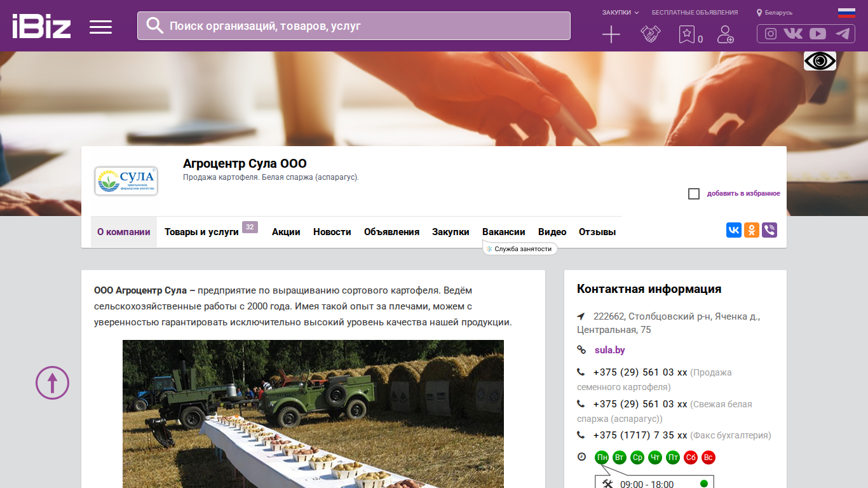
Task: Visit the sula.by website link
Action: click(x=610, y=350)
